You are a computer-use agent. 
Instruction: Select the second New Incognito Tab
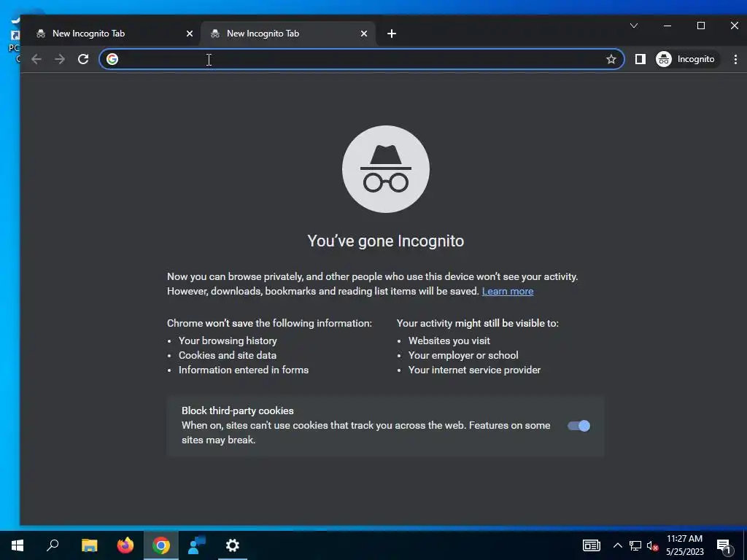[x=288, y=34]
